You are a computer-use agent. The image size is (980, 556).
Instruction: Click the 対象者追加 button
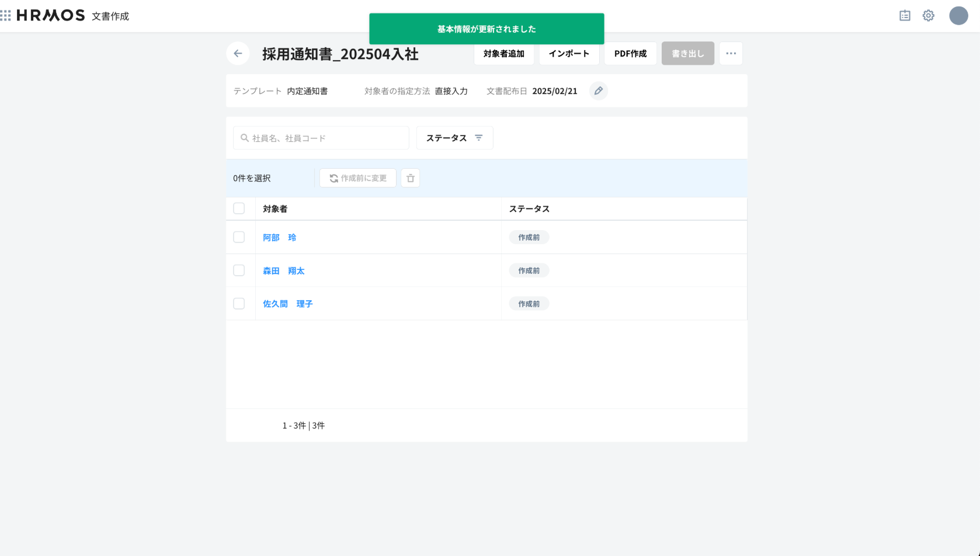(503, 54)
